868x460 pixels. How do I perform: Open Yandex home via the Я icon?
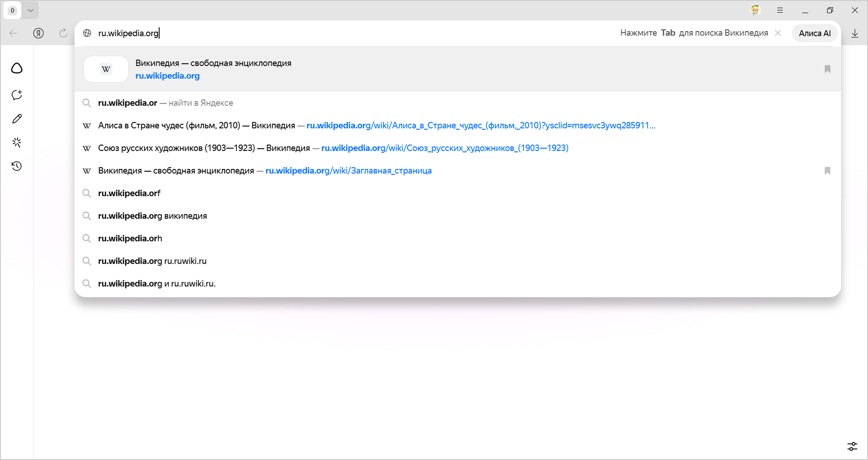click(x=38, y=33)
